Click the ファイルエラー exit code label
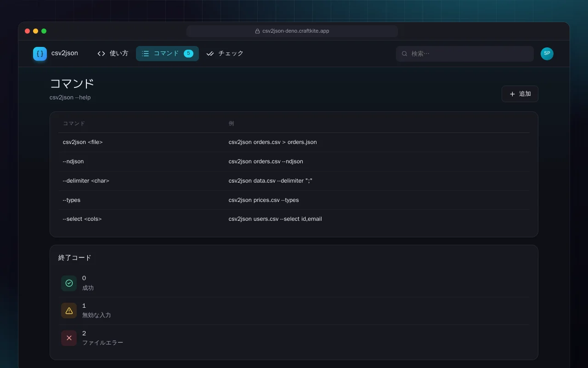The width and height of the screenshot is (588, 368). click(x=102, y=343)
